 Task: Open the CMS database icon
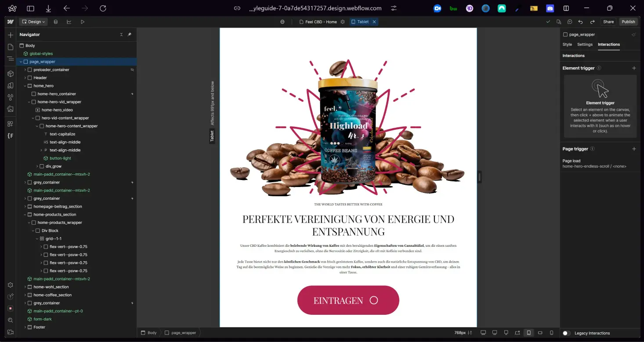coord(55,22)
